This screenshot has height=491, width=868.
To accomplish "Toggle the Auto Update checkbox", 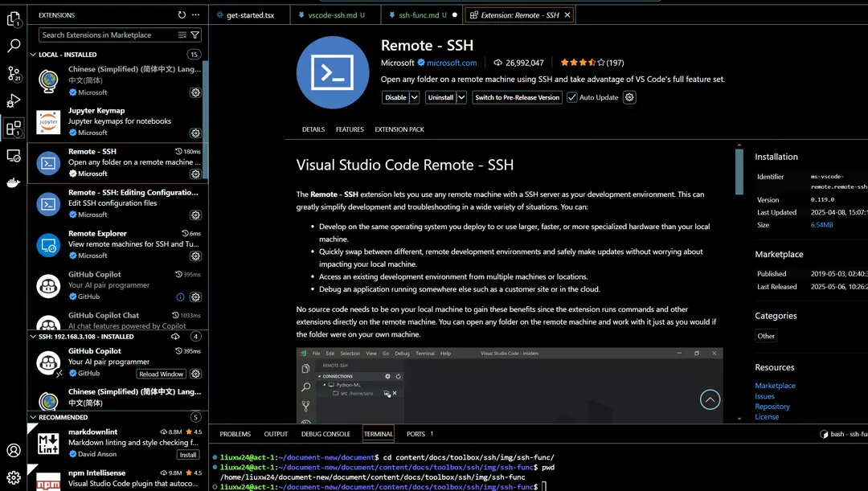I will point(572,97).
